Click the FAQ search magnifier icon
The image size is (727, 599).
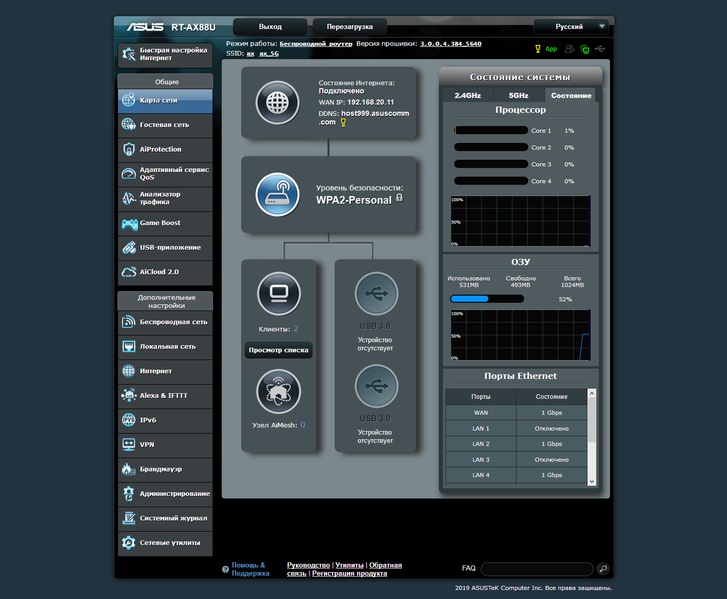603,568
